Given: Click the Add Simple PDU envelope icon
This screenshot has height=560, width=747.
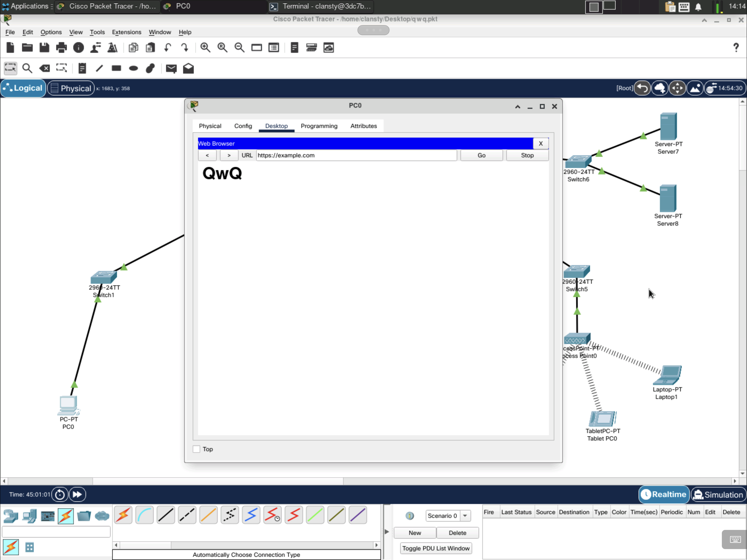Looking at the screenshot, I should pyautogui.click(x=171, y=69).
